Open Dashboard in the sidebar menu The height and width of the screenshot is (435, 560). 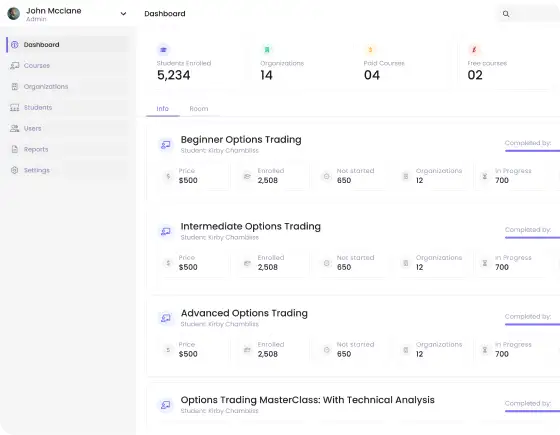tap(68, 45)
